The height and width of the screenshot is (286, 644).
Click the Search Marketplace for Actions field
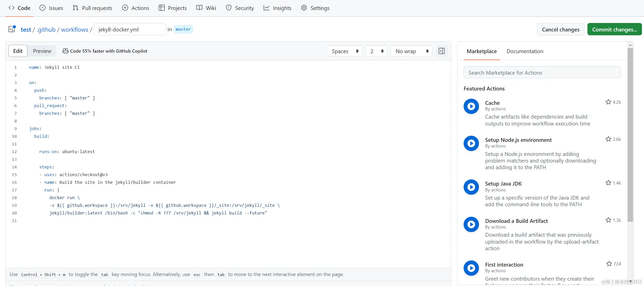click(x=542, y=73)
